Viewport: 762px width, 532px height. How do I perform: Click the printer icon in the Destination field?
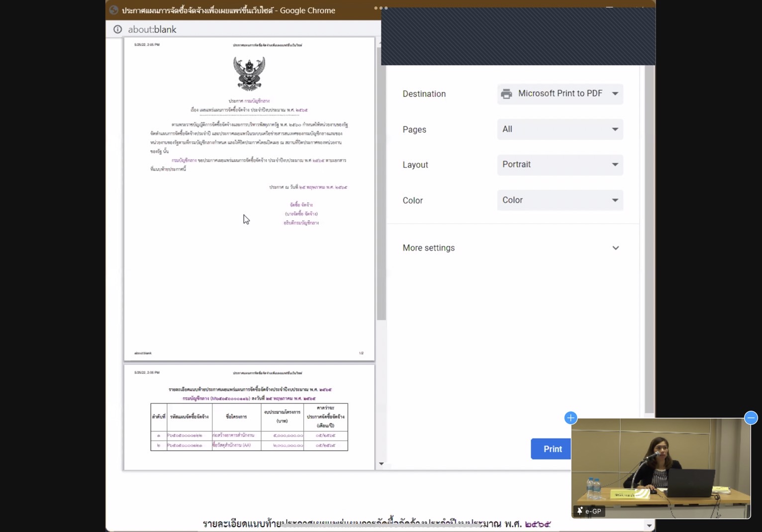point(506,94)
